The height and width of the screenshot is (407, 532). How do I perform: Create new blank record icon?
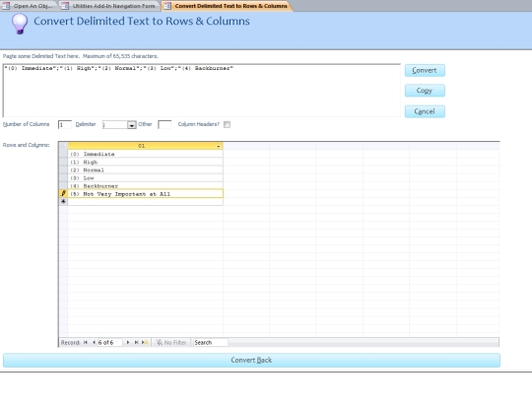point(145,343)
